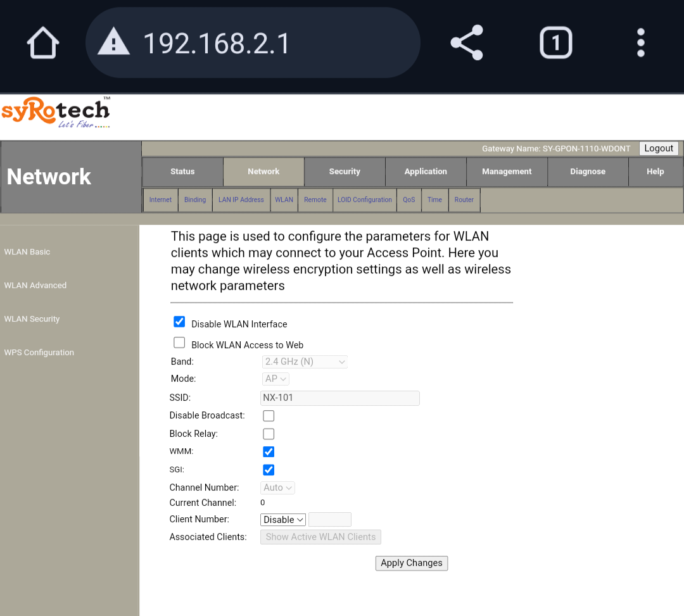Expand the Band 2.4 GHz dropdown

(x=305, y=362)
